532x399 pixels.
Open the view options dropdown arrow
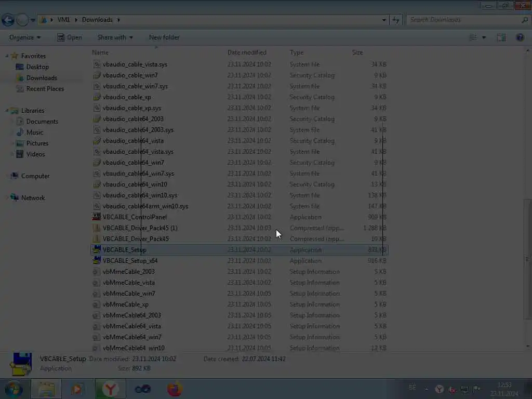(484, 37)
